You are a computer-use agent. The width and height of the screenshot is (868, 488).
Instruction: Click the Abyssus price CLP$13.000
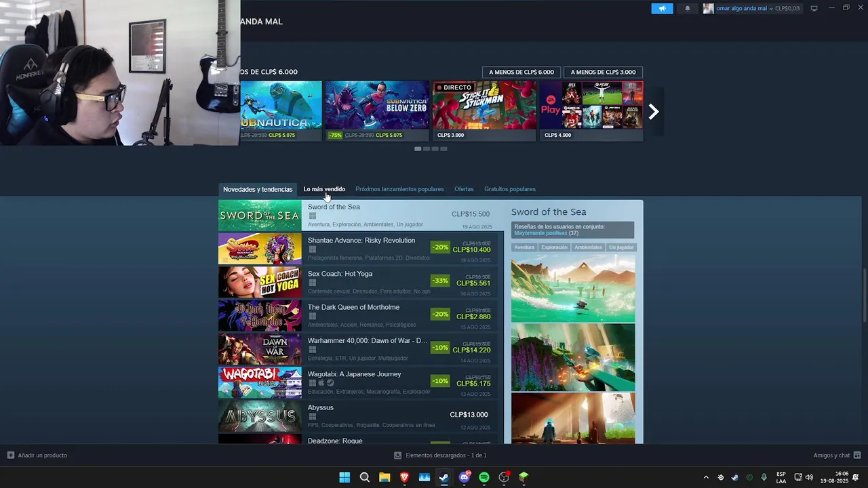(469, 415)
